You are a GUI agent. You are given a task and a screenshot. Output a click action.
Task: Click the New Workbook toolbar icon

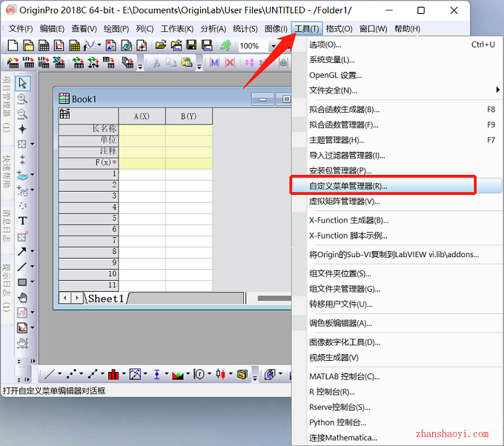(44, 45)
